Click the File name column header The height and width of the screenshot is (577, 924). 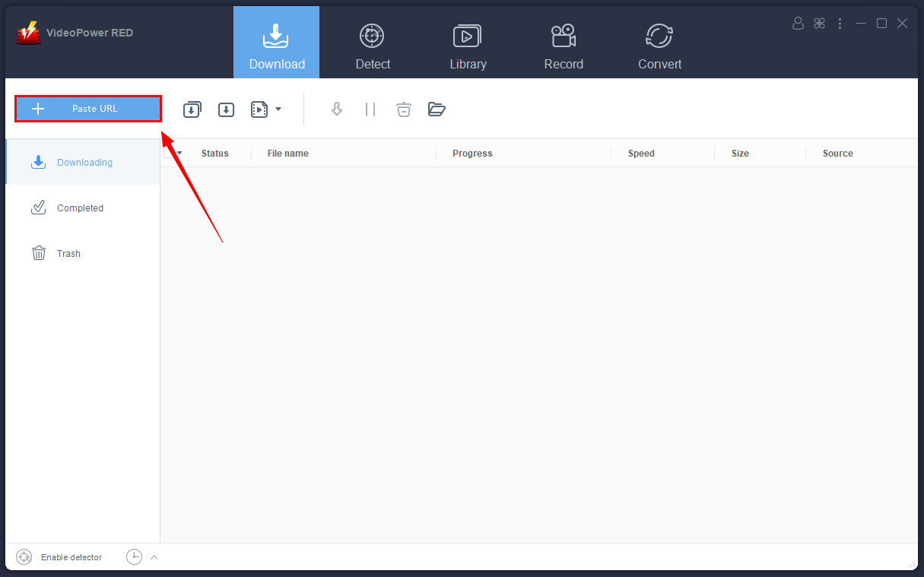click(288, 154)
